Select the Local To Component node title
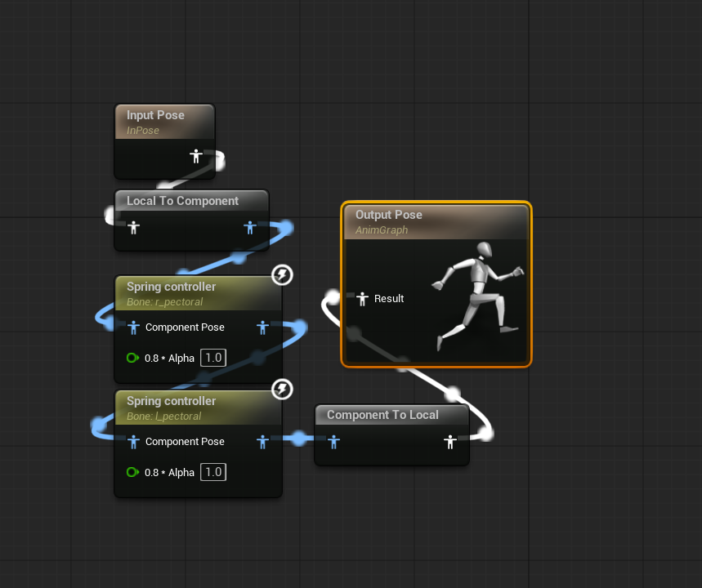The width and height of the screenshot is (702, 588). click(182, 201)
